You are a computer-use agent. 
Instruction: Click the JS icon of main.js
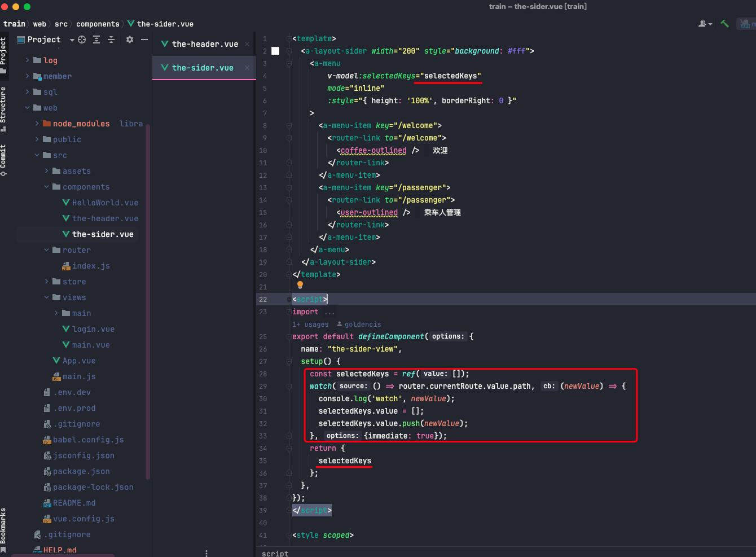(x=56, y=376)
